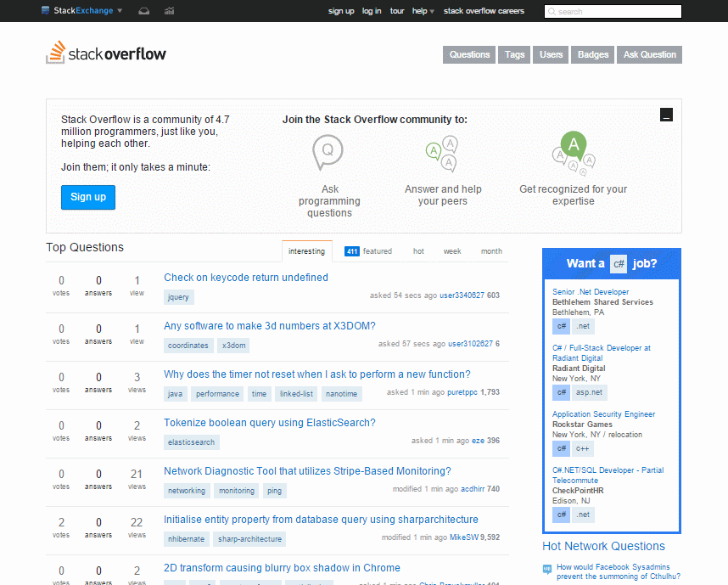Click the jquery tag
The image size is (728, 585).
coord(179,297)
